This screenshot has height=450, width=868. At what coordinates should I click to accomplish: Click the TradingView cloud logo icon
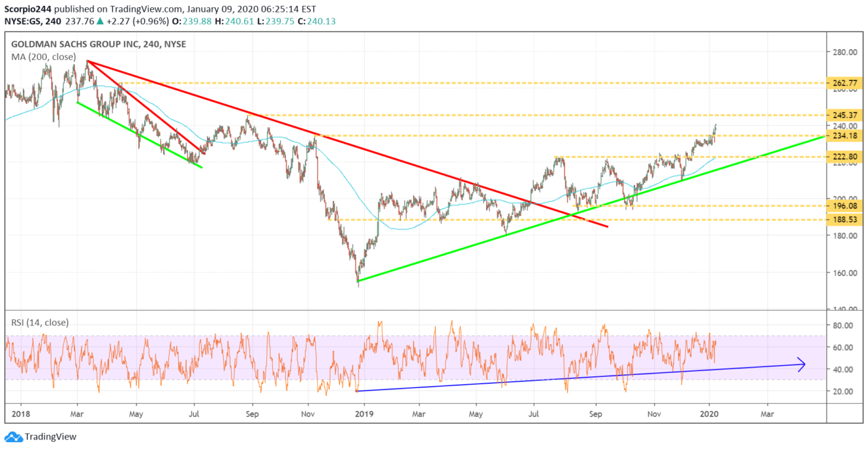click(x=12, y=437)
